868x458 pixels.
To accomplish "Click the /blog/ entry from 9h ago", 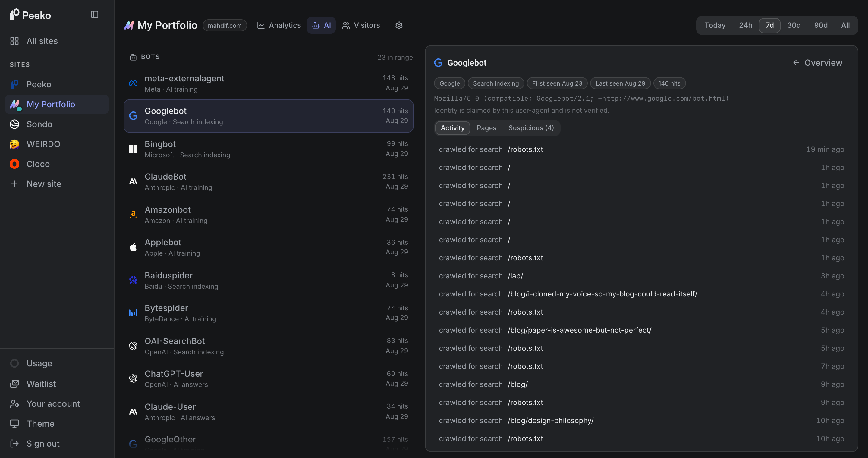I will tap(641, 384).
